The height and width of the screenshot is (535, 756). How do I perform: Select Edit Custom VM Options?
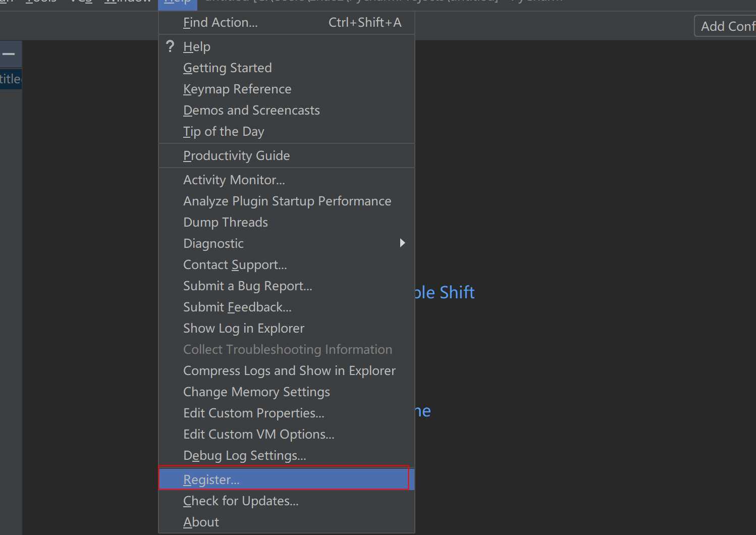(x=259, y=435)
